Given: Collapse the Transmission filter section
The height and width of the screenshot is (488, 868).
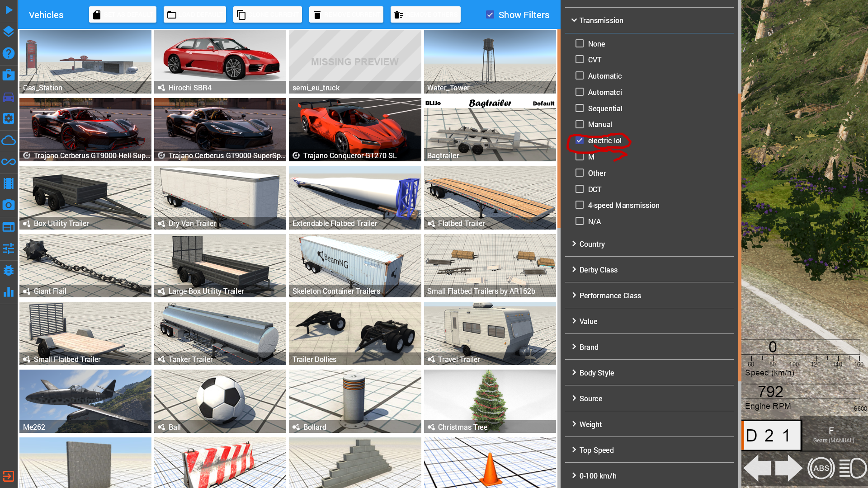Looking at the screenshot, I should pos(649,20).
